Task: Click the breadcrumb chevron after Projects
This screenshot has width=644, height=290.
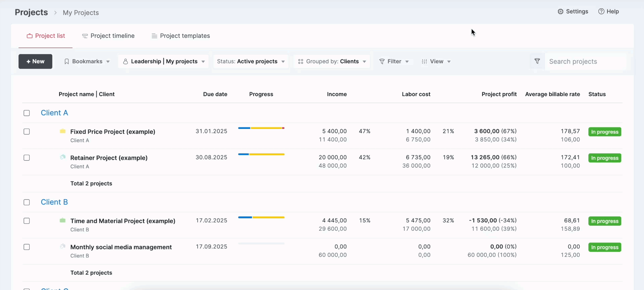Action: click(56, 13)
